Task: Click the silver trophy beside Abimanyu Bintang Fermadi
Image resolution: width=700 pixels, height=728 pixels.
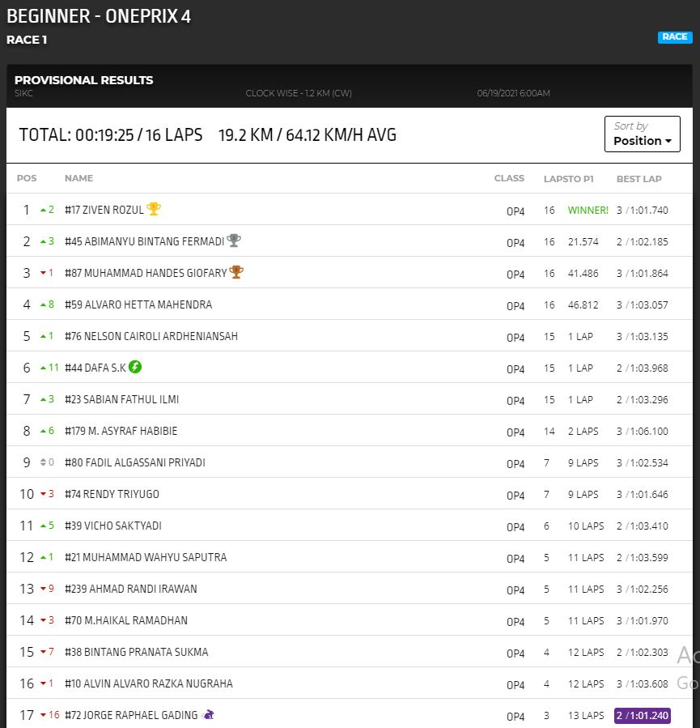Action: 234,241
